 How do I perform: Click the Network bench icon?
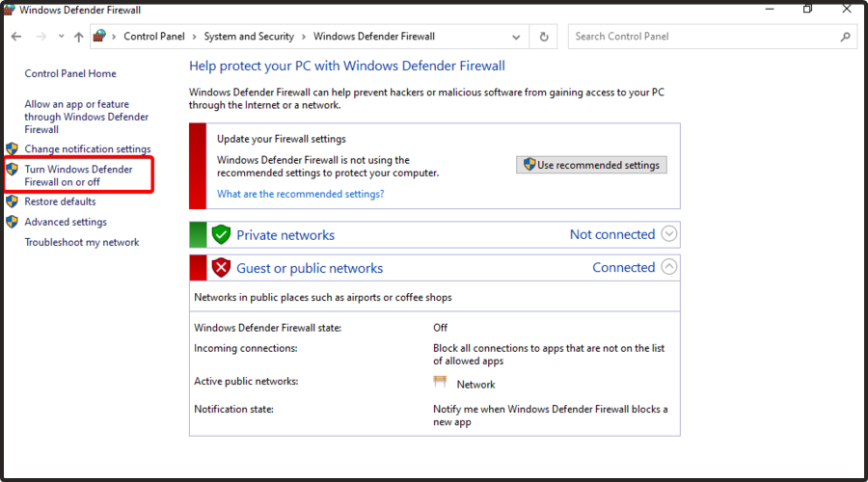pos(440,382)
